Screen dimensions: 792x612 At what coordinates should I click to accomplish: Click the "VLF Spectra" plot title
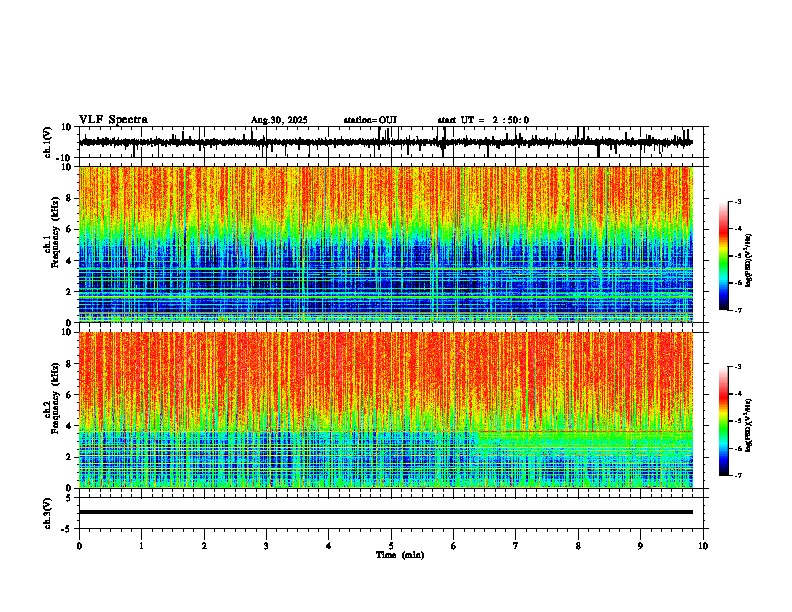pos(113,120)
